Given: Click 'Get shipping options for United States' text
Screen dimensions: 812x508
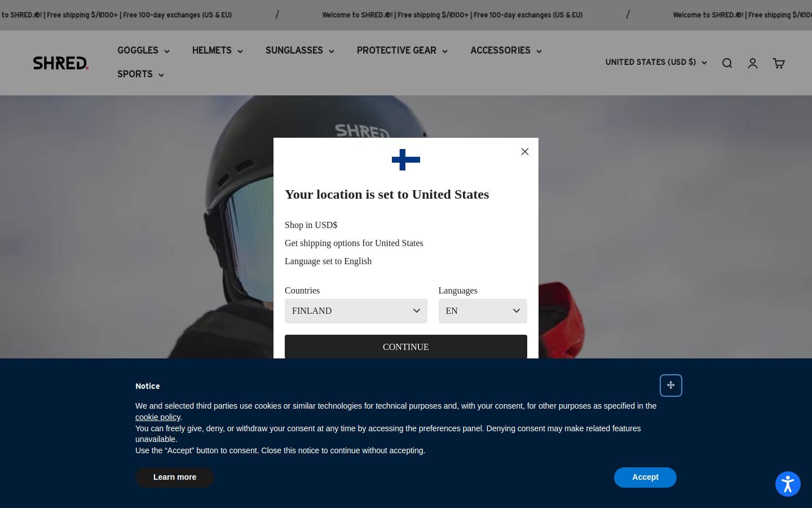Looking at the screenshot, I should point(354,243).
